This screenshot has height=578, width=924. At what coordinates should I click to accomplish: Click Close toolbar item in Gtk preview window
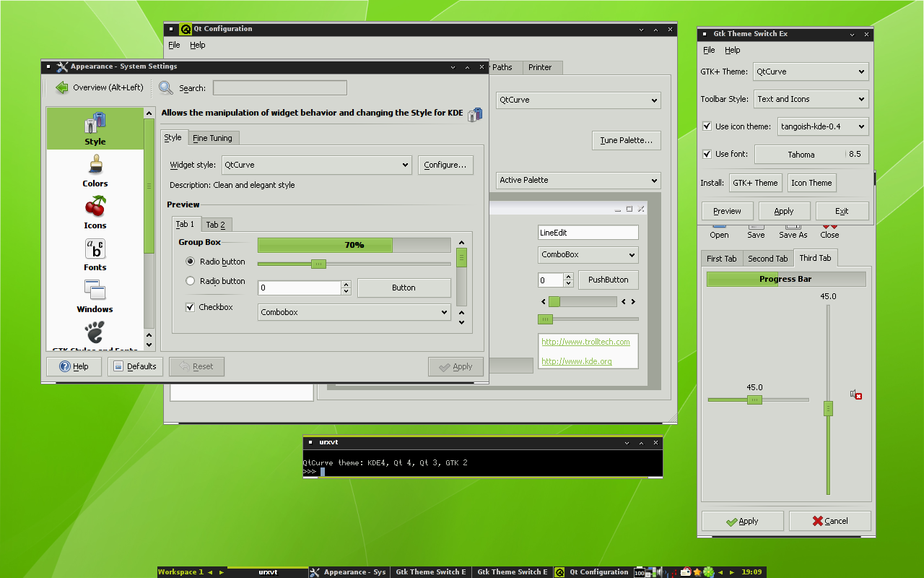coord(829,232)
